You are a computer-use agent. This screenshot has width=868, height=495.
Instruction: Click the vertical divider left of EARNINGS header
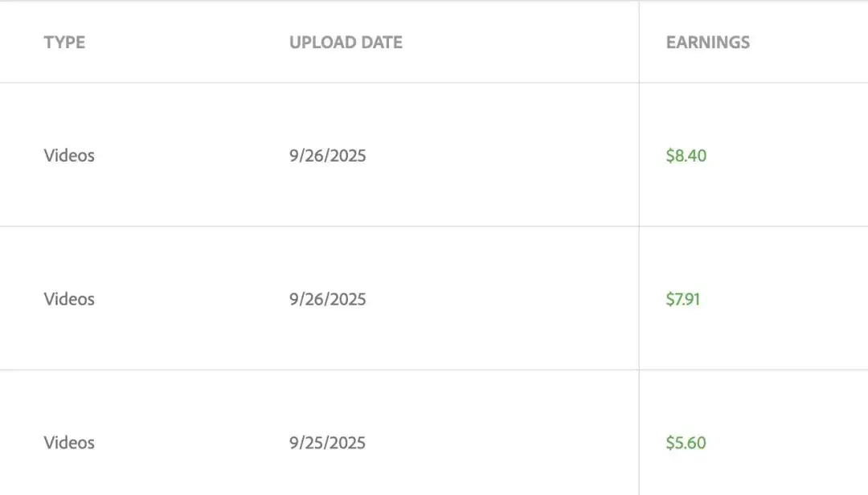click(x=639, y=43)
